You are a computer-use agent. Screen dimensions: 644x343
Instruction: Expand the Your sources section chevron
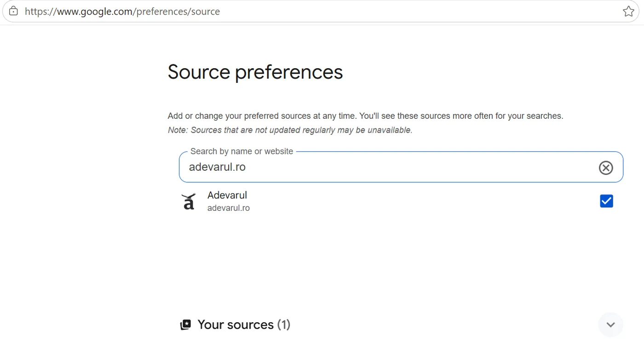610,325
